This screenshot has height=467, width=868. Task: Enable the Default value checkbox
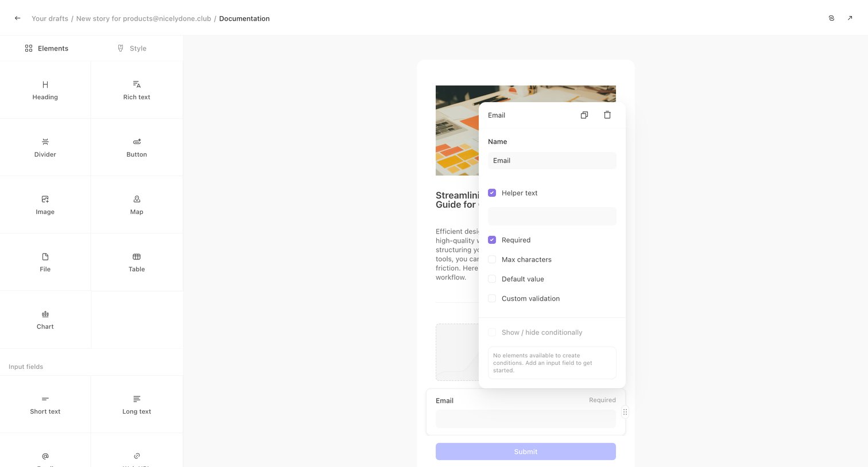pos(492,279)
